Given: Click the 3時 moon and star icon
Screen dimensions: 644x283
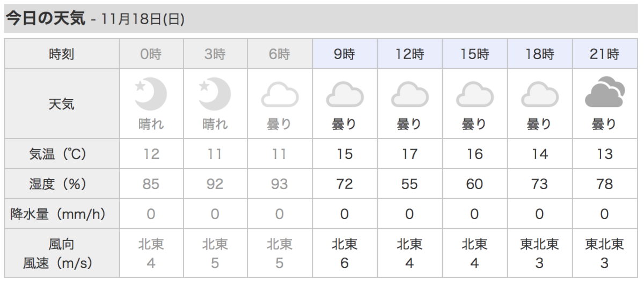Looking at the screenshot, I should click(x=215, y=94).
